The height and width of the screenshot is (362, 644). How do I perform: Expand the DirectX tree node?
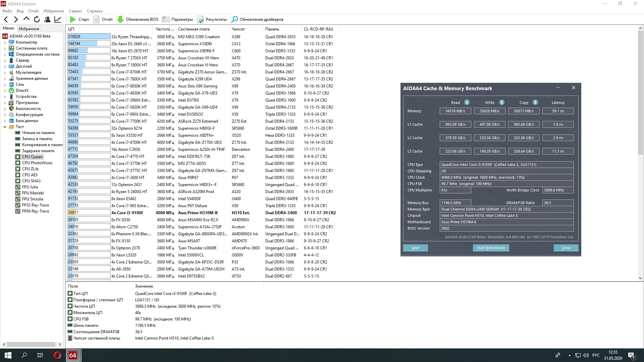click(x=5, y=91)
